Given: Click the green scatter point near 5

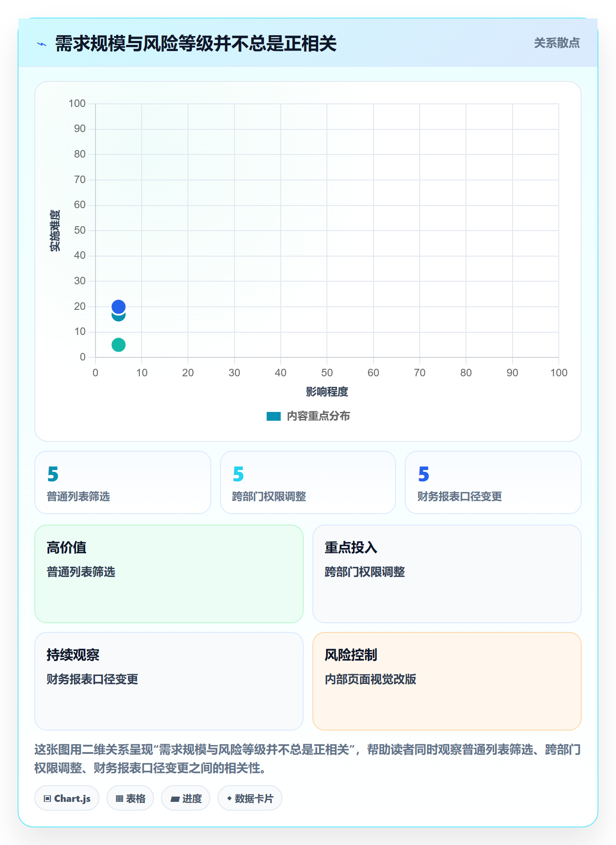Looking at the screenshot, I should pos(118,345).
